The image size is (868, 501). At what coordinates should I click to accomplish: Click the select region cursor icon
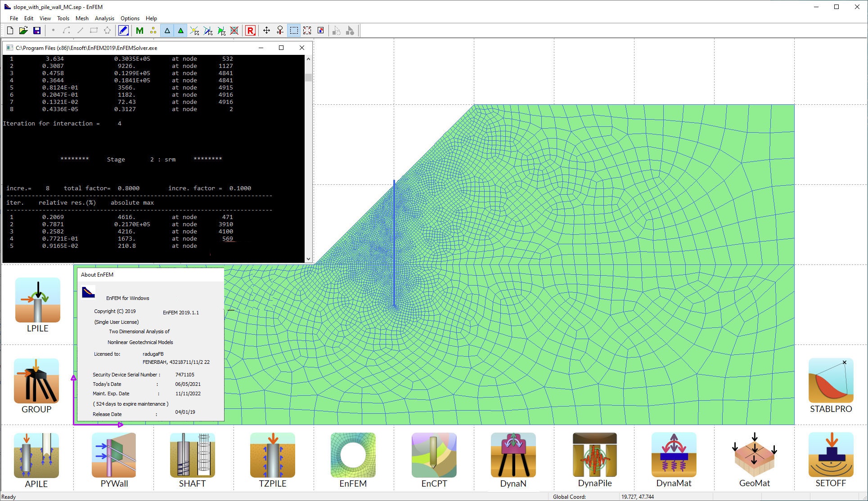[221, 31]
